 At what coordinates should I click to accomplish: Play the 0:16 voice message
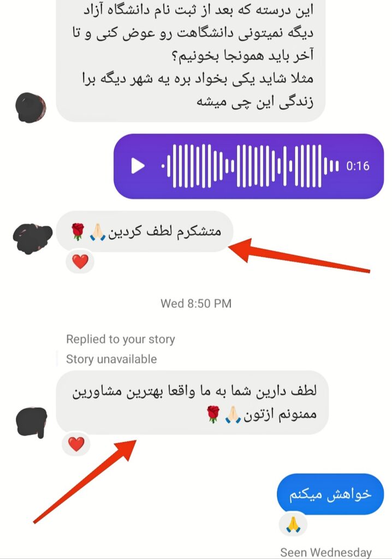[x=138, y=166]
